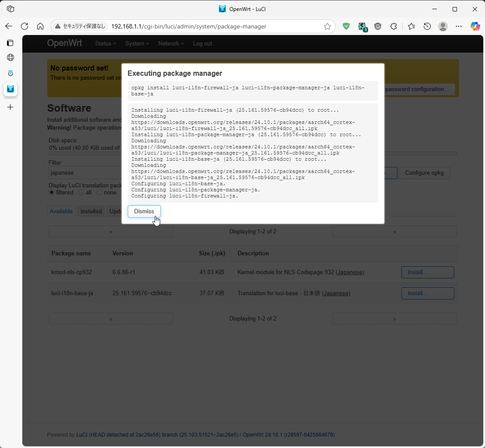This screenshot has height=448, width=485.
Task: Minimize the browser window
Action: tap(435, 9)
